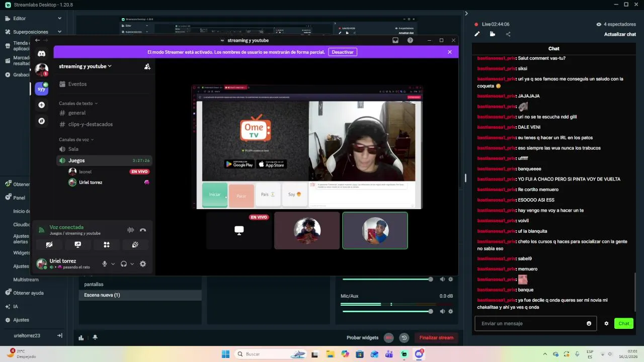
Task: Click the add server plus icon in Discord
Action: tap(42, 105)
